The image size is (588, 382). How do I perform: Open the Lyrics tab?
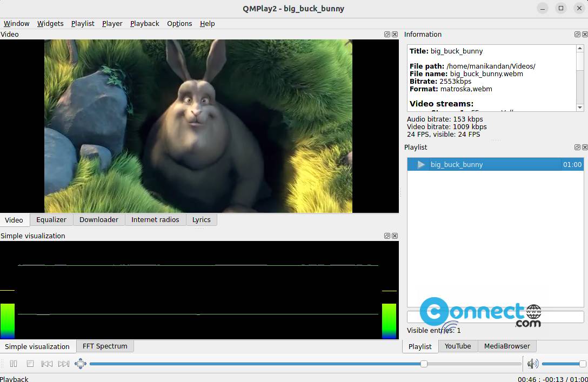coord(202,220)
